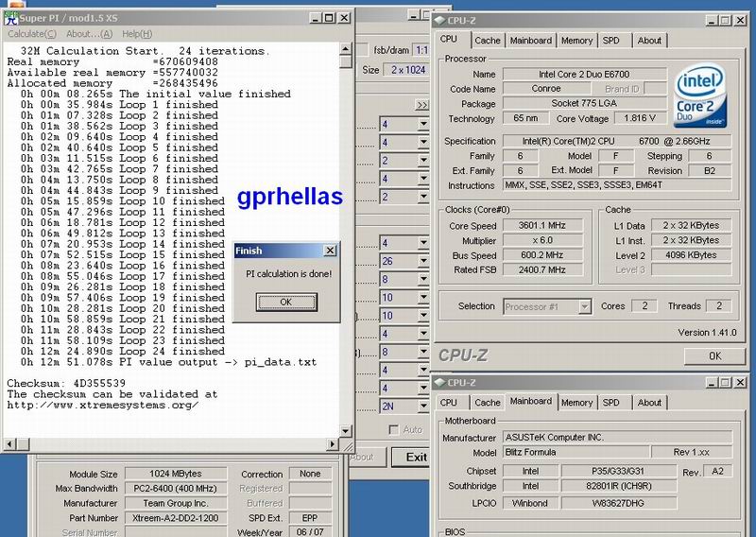Click the Blitz Formula model field
756x537 pixels.
576,452
